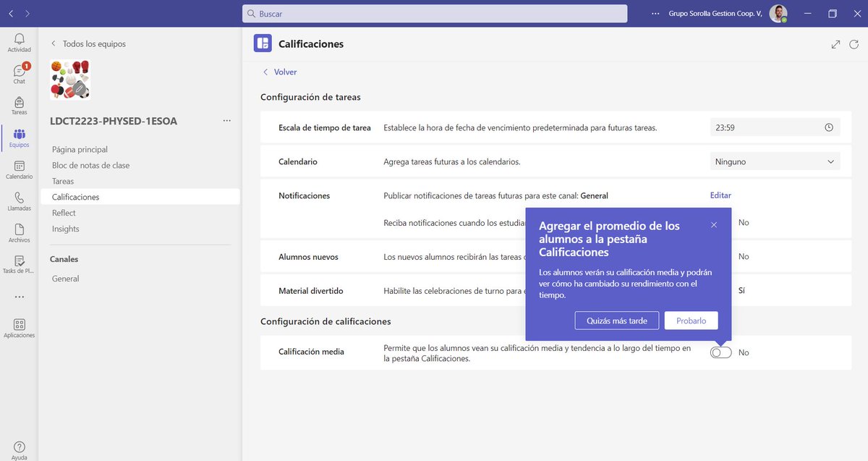Click the clock icon for Escala de tiempo
868x461 pixels.
click(x=830, y=127)
